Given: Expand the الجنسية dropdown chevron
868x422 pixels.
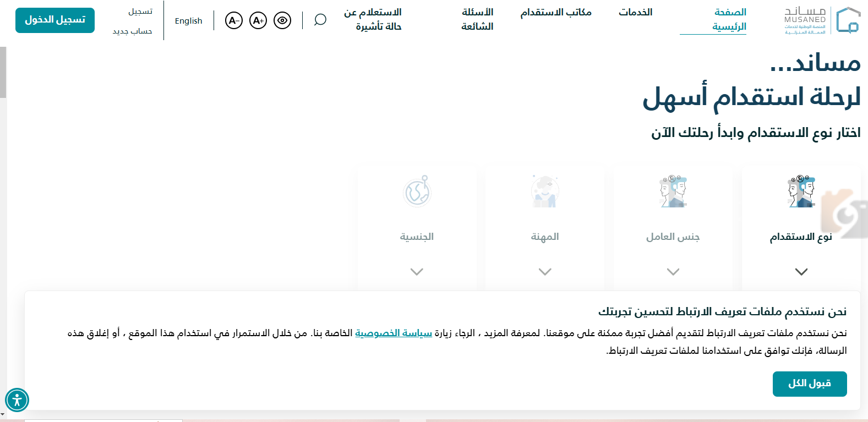Looking at the screenshot, I should 417,272.
